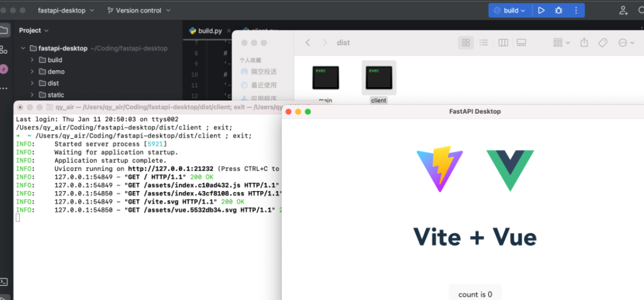Click the Finder share icon
This screenshot has width=644, height=300.
(584, 43)
